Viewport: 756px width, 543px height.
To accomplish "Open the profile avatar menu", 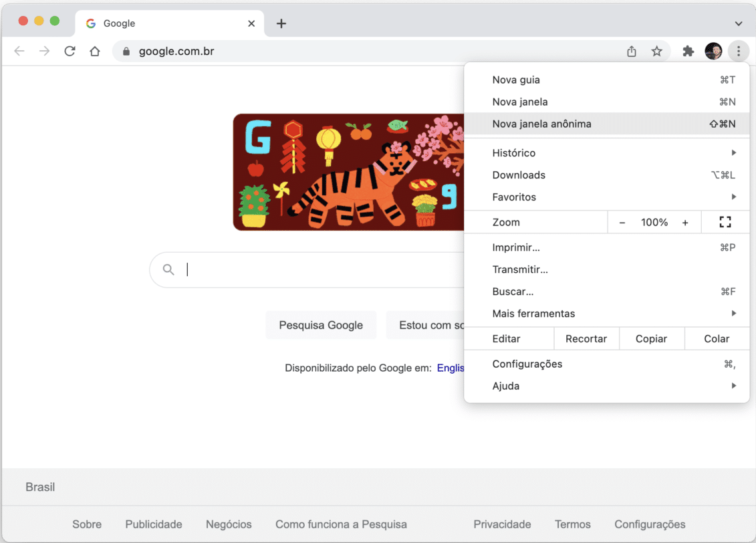I will (x=714, y=51).
